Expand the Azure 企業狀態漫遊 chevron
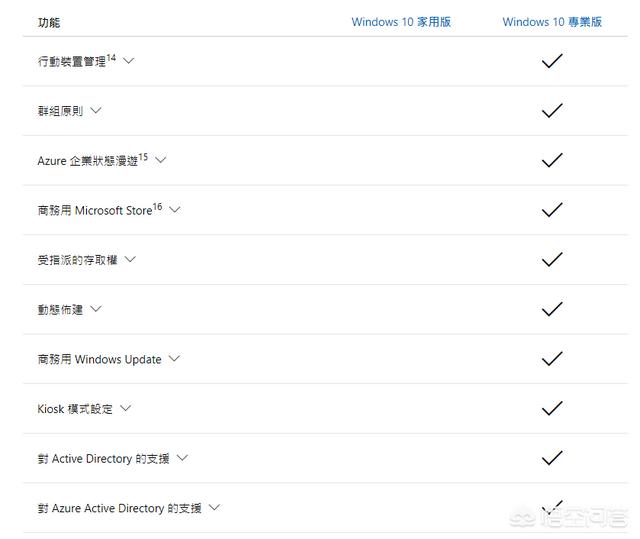The height and width of the screenshot is (539, 640). point(161,159)
